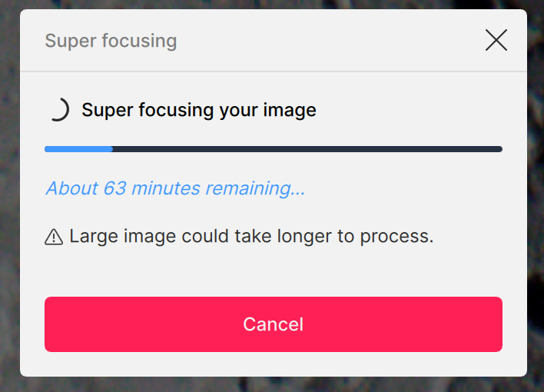The height and width of the screenshot is (392, 544).
Task: Click the loading spinner icon
Action: (58, 110)
